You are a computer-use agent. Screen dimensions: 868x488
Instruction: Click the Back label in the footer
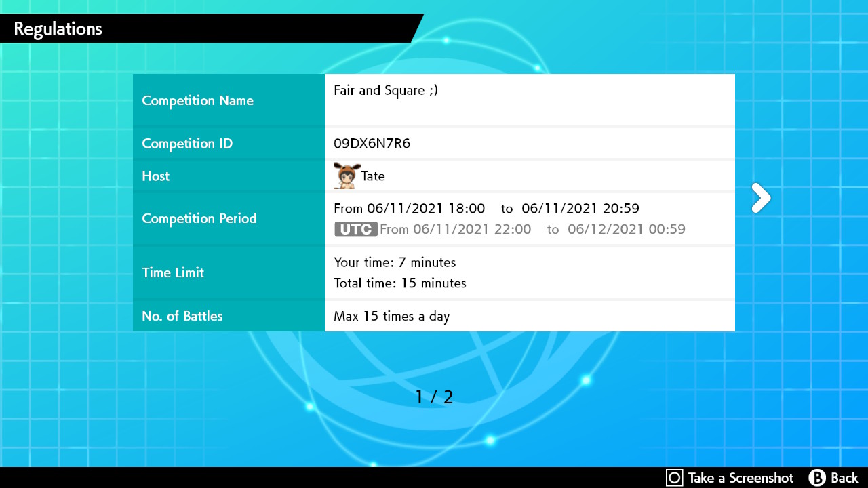pyautogui.click(x=844, y=478)
